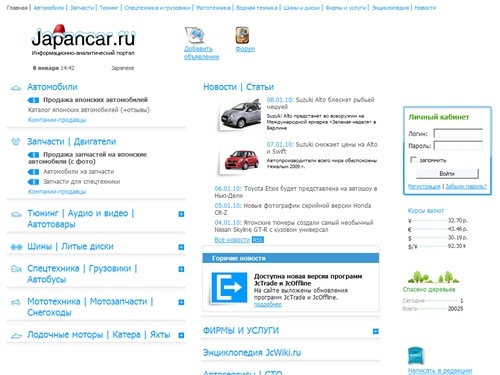This screenshot has width=500, height=375.
Task: Open the Курсы валют heading
Action: [426, 211]
